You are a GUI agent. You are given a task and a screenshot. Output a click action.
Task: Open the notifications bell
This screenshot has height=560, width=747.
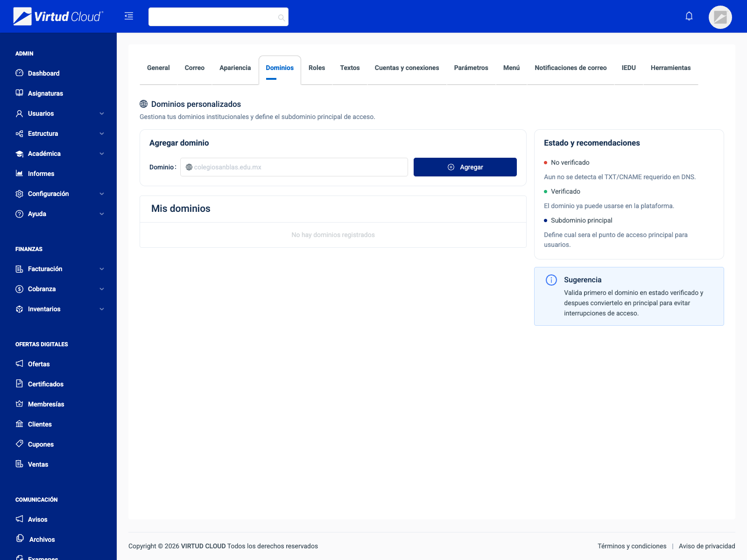[x=689, y=16]
